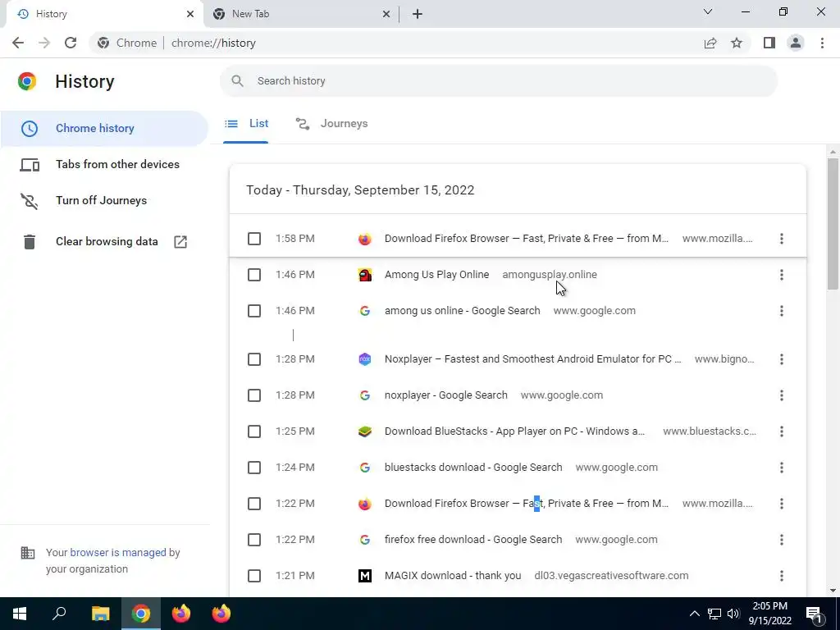Select Chrome history in the sidebar
840x630 pixels.
(104, 129)
